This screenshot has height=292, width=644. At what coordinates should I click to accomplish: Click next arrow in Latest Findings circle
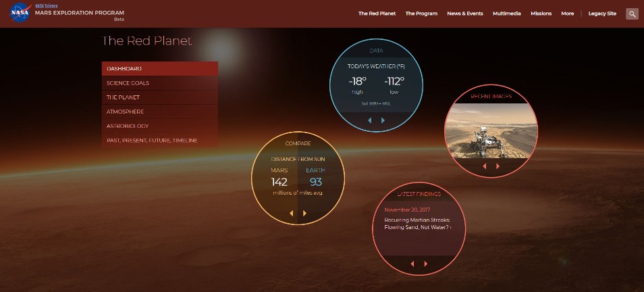425,264
